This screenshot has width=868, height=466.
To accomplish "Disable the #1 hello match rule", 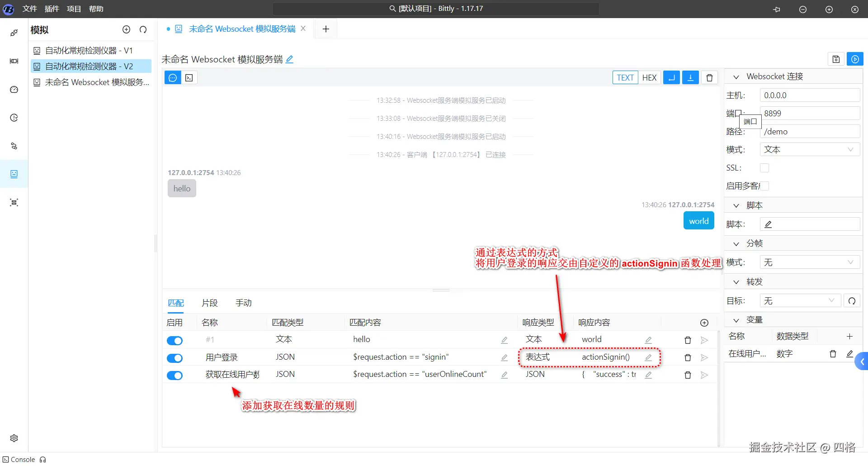I will coord(175,341).
